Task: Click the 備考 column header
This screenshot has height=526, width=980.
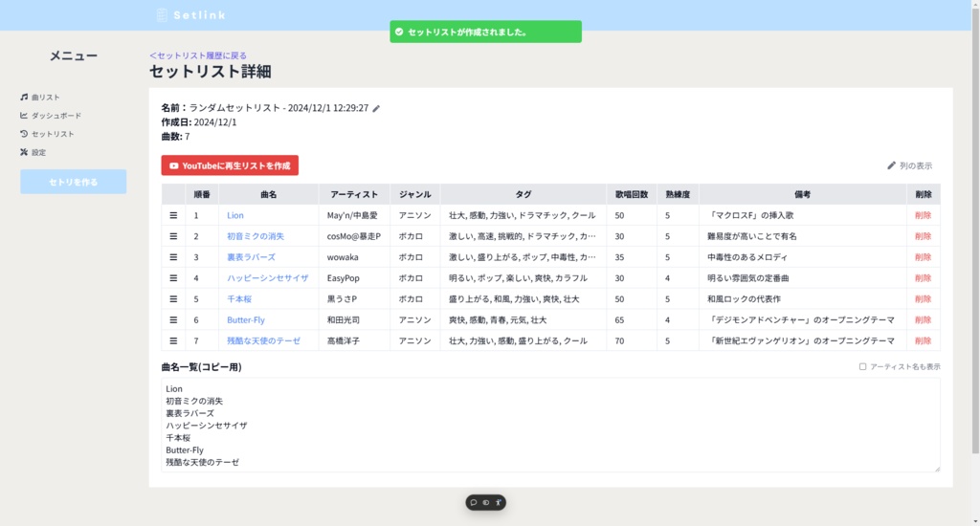Action: click(x=803, y=194)
